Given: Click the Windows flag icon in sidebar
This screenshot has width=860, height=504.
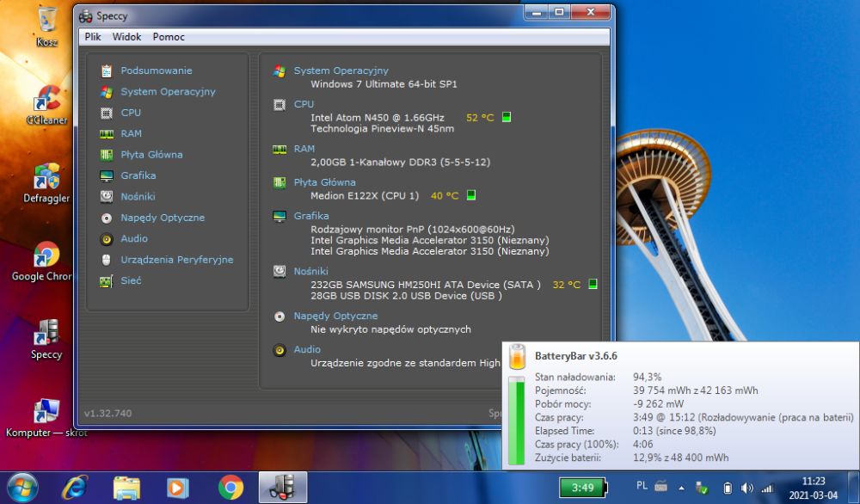Looking at the screenshot, I should click(x=107, y=91).
